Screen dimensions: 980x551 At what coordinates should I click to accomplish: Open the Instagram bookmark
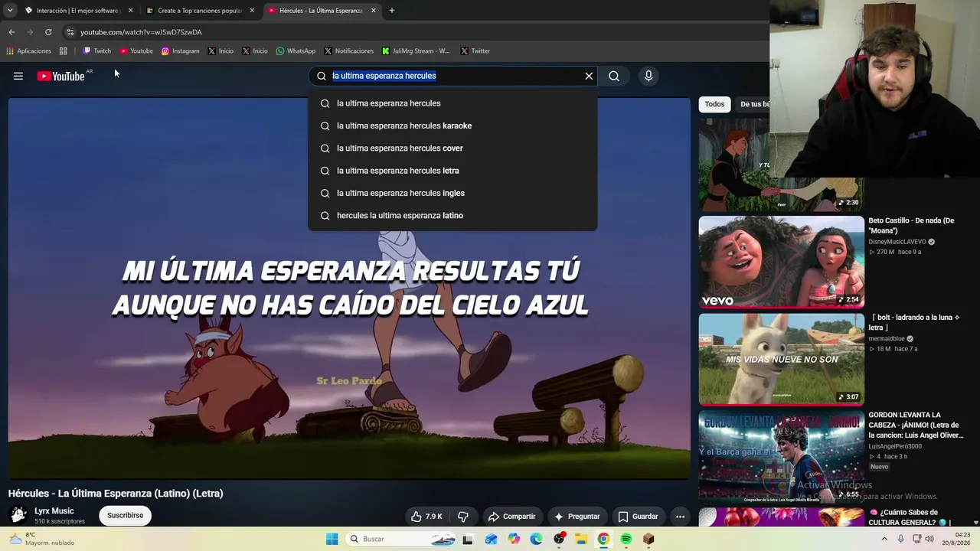point(180,51)
